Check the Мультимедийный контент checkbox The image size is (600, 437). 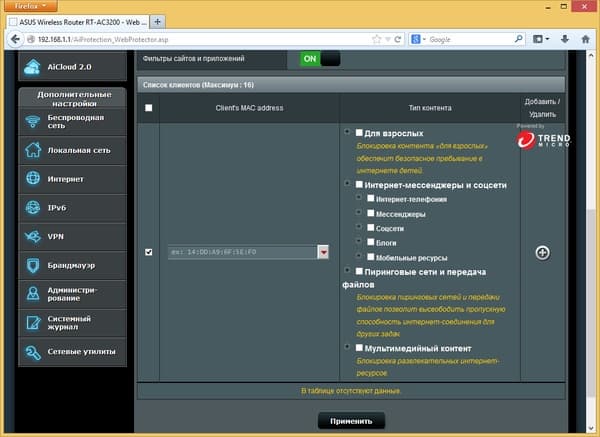359,348
